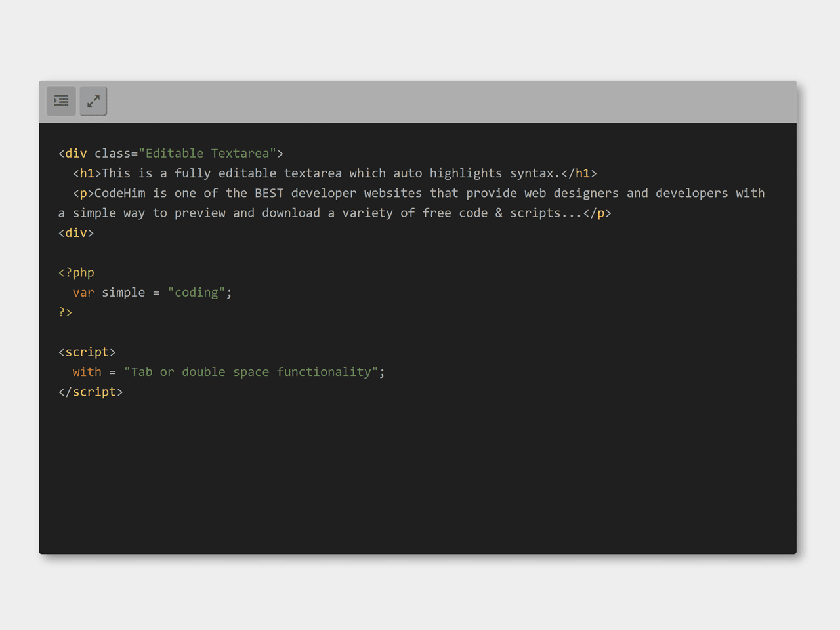Viewport: 840px width, 630px height.
Task: Click the PHP closing tag "?>"
Action: (x=65, y=312)
